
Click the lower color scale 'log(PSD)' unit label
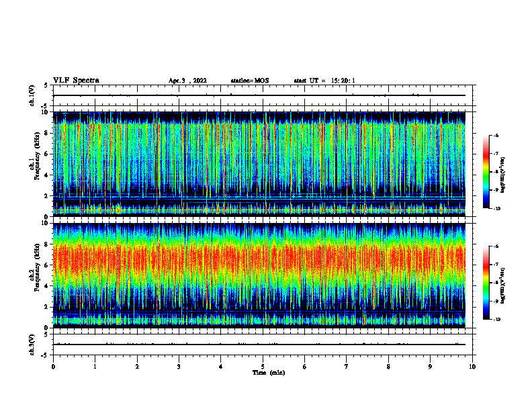503,285
